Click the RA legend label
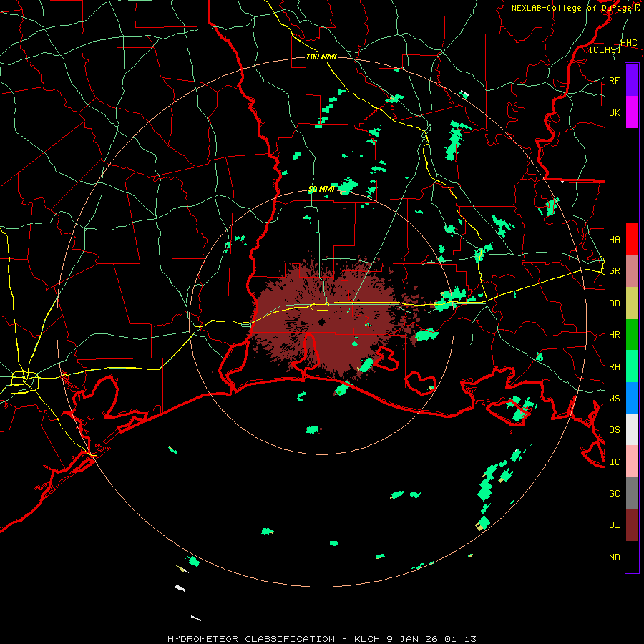Viewport: 644px width, 644px height. click(x=614, y=367)
